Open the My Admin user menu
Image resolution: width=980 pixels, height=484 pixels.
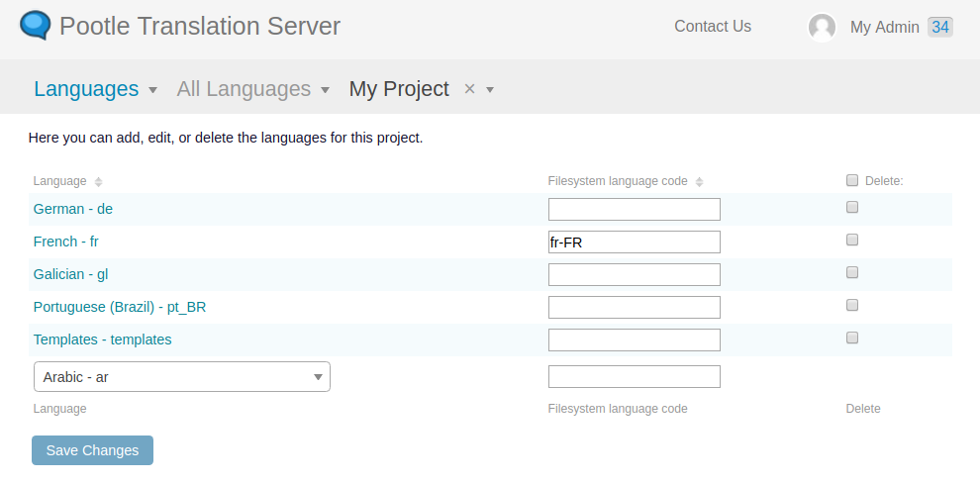(884, 28)
